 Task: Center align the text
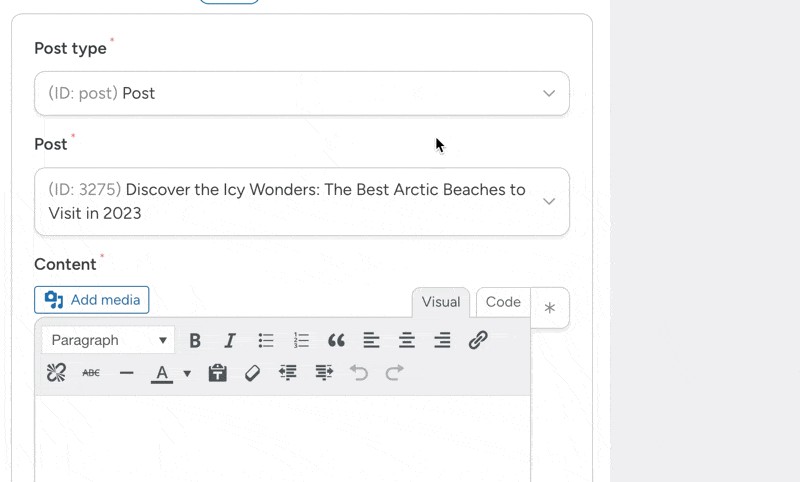tap(407, 341)
